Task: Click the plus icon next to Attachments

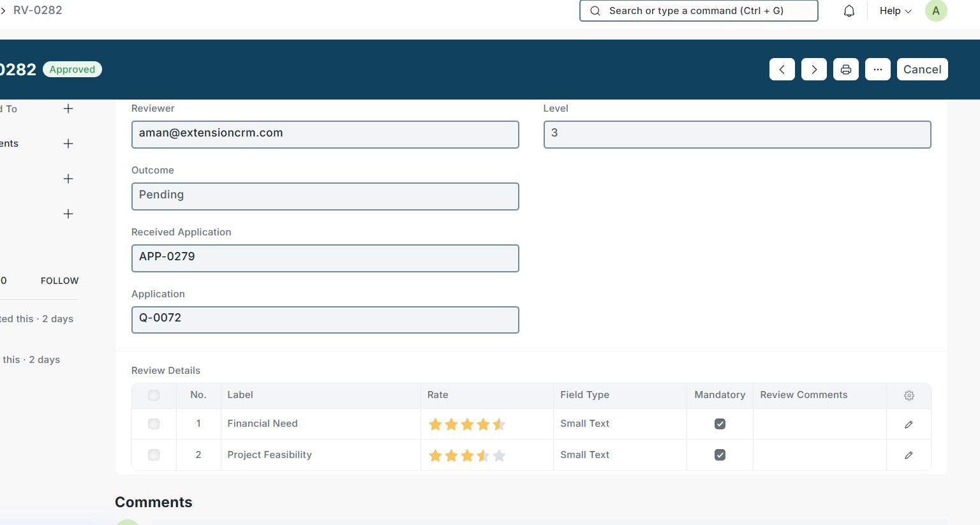Action: (68, 144)
